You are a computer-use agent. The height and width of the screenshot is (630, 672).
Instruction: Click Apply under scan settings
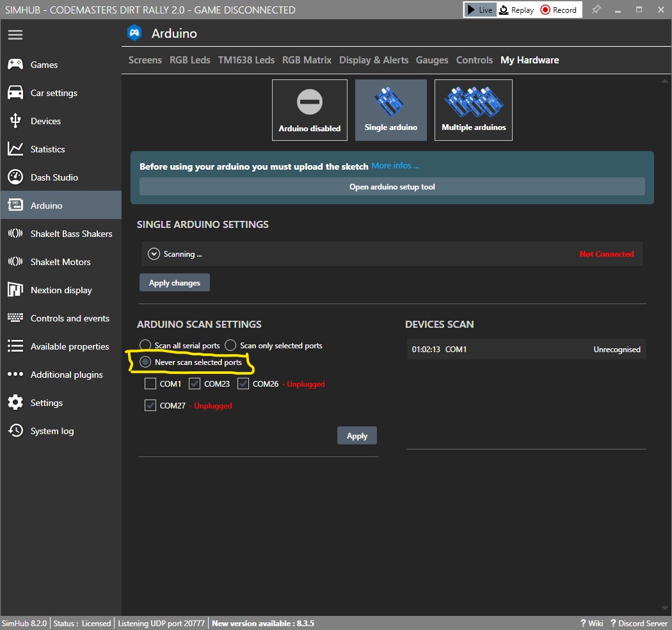(357, 436)
